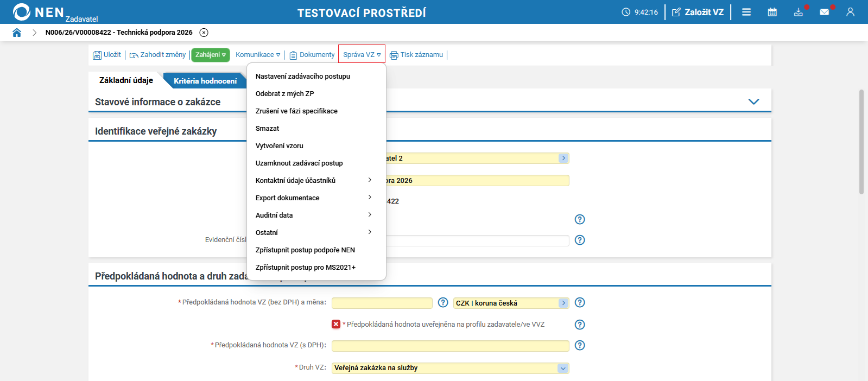Click the Evidenční číslo input field
Screen dimensions: 868x381
[x=477, y=240]
